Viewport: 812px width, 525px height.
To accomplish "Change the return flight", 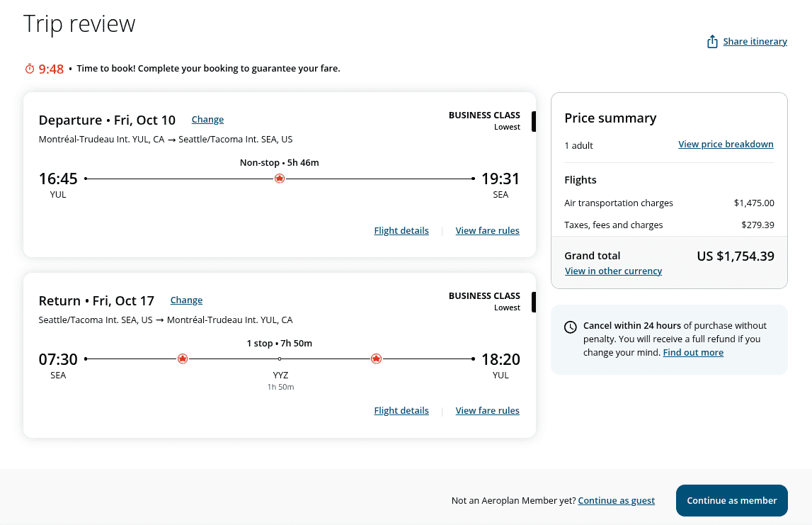I will (x=186, y=300).
